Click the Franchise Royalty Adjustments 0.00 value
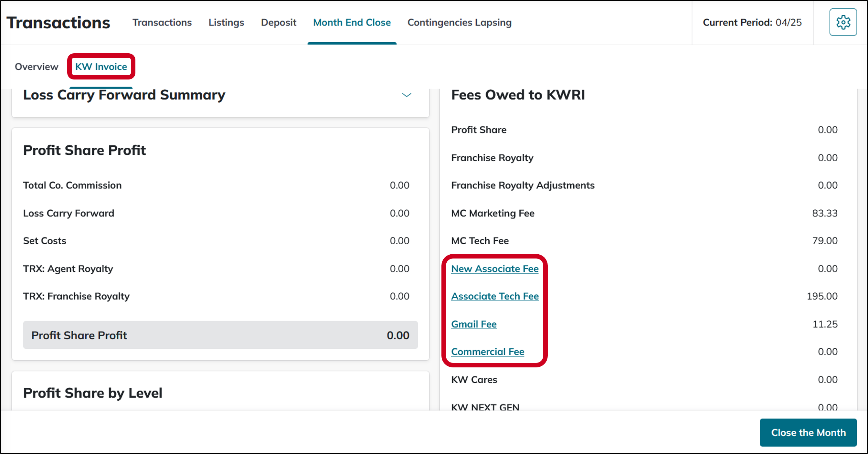 click(828, 185)
